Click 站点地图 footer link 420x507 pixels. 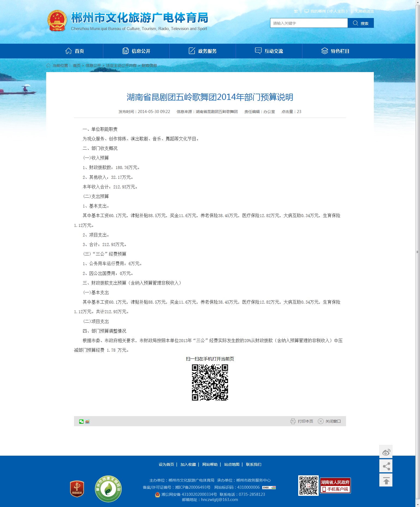tap(232, 464)
